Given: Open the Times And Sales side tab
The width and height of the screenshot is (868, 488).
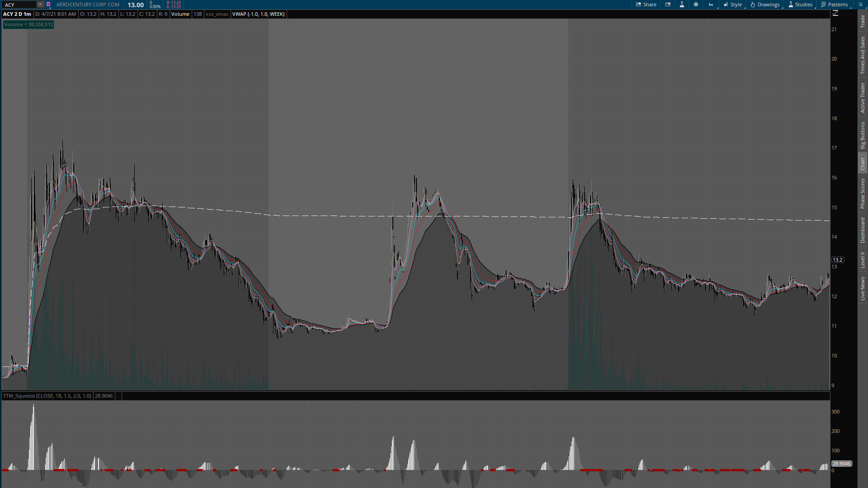Looking at the screenshot, I should pyautogui.click(x=863, y=55).
